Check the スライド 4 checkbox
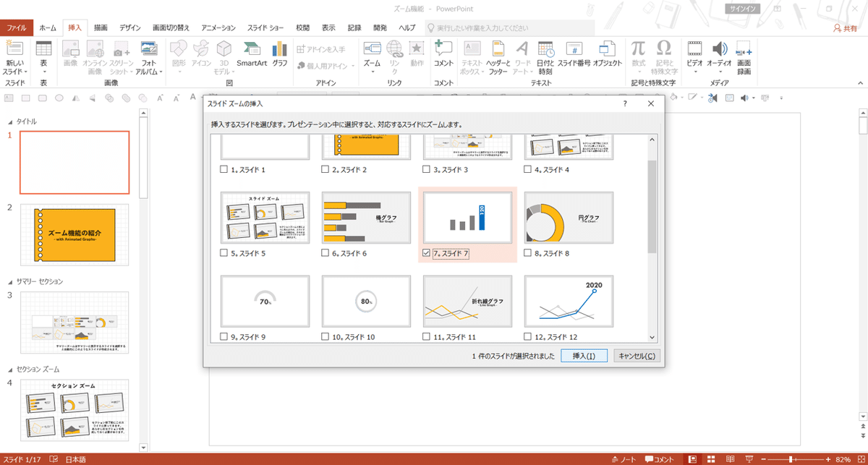 [x=528, y=170]
